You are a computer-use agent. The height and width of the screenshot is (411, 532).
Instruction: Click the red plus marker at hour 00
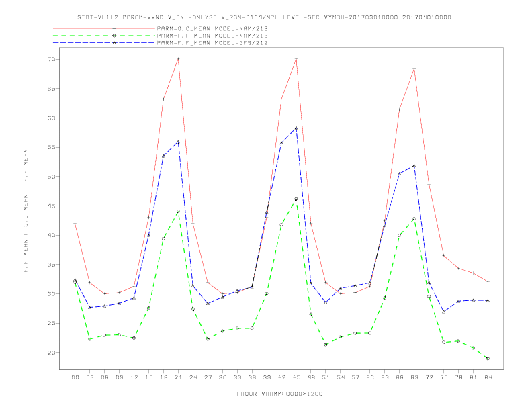75,224
